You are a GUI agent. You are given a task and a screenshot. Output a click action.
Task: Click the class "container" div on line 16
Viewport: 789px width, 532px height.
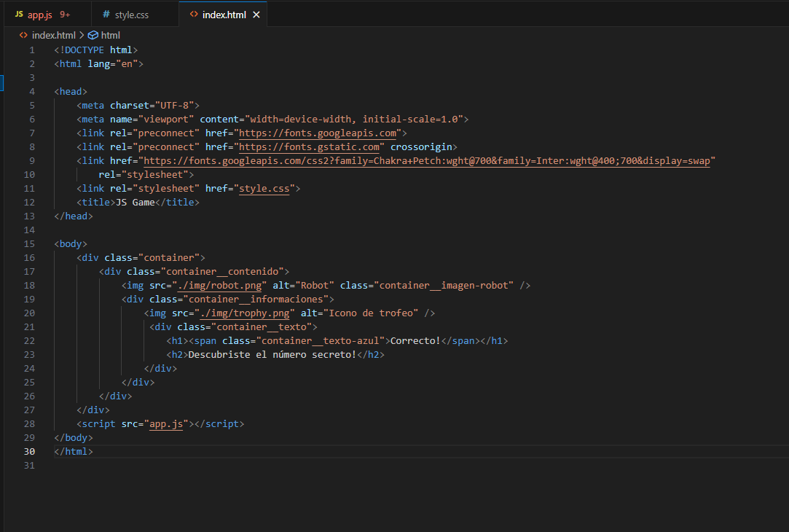(141, 258)
